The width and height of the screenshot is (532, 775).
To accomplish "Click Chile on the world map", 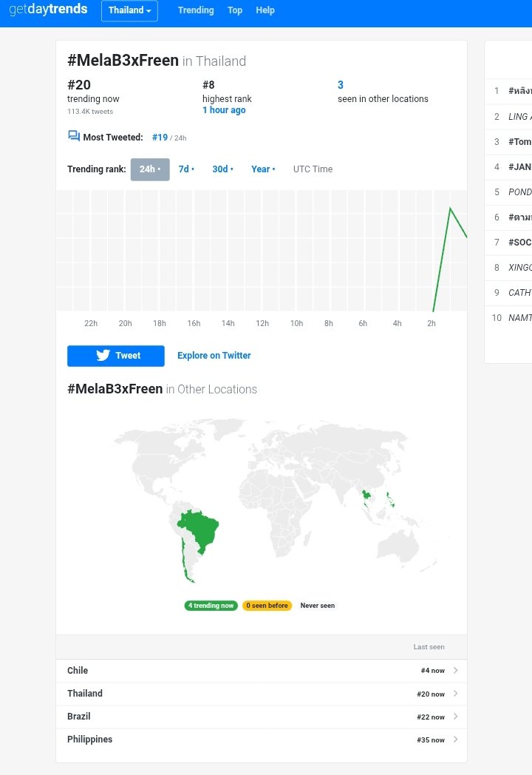I will coord(185,561).
